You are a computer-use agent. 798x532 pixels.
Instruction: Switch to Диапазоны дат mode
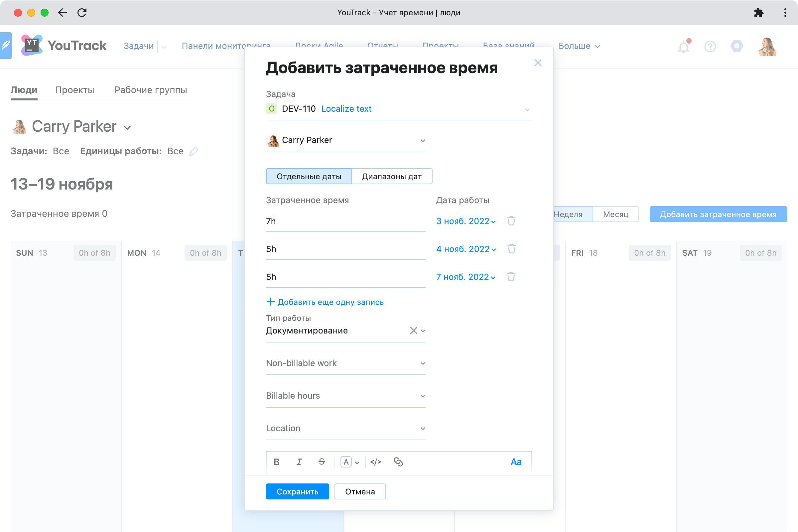392,176
